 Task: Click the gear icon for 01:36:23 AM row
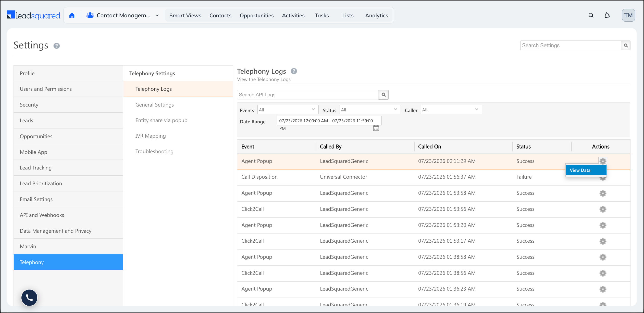pos(603,289)
